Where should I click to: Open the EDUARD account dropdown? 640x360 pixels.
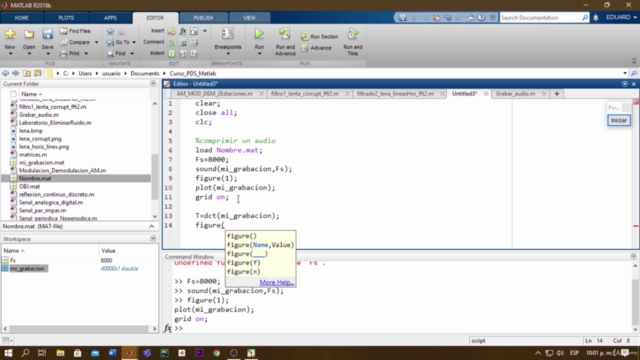(621, 18)
